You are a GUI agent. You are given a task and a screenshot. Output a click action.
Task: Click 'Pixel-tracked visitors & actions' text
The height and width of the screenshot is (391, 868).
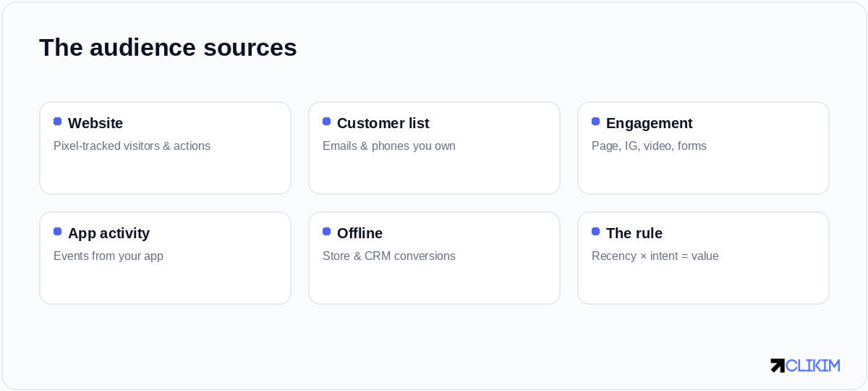point(132,146)
